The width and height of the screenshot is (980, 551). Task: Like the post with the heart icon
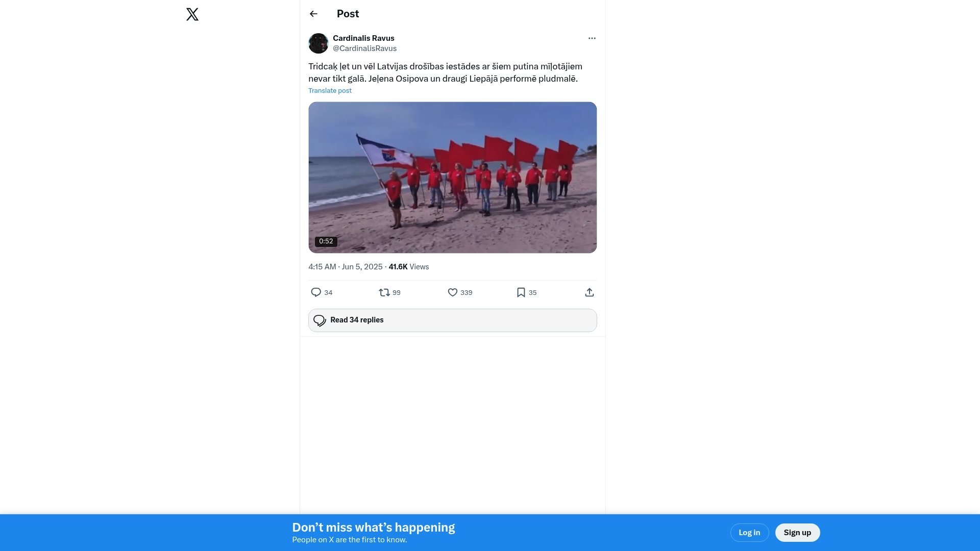[x=453, y=292]
